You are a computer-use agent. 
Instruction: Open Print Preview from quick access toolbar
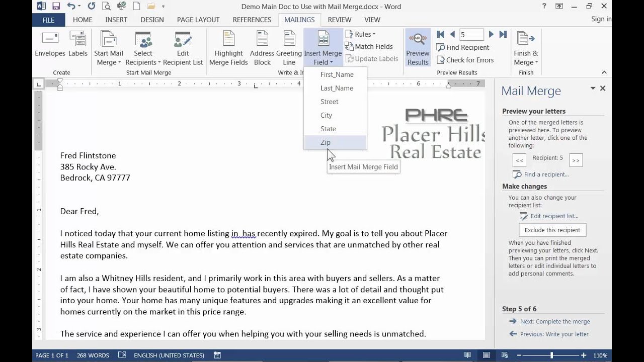click(x=106, y=7)
